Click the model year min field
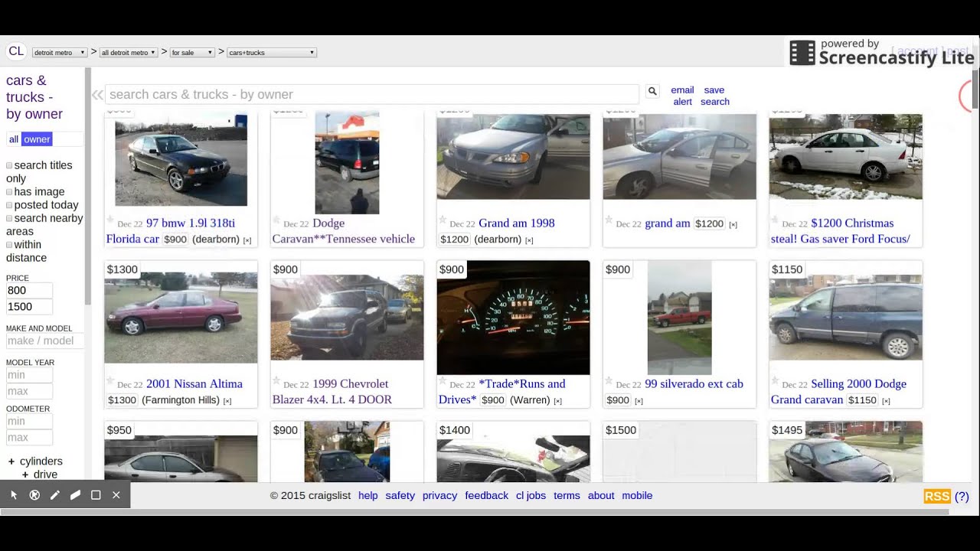This screenshot has height=551, width=980. pos(29,375)
